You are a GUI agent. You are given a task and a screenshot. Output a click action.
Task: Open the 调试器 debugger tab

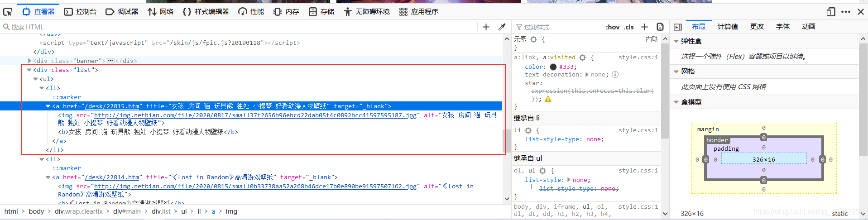point(122,12)
